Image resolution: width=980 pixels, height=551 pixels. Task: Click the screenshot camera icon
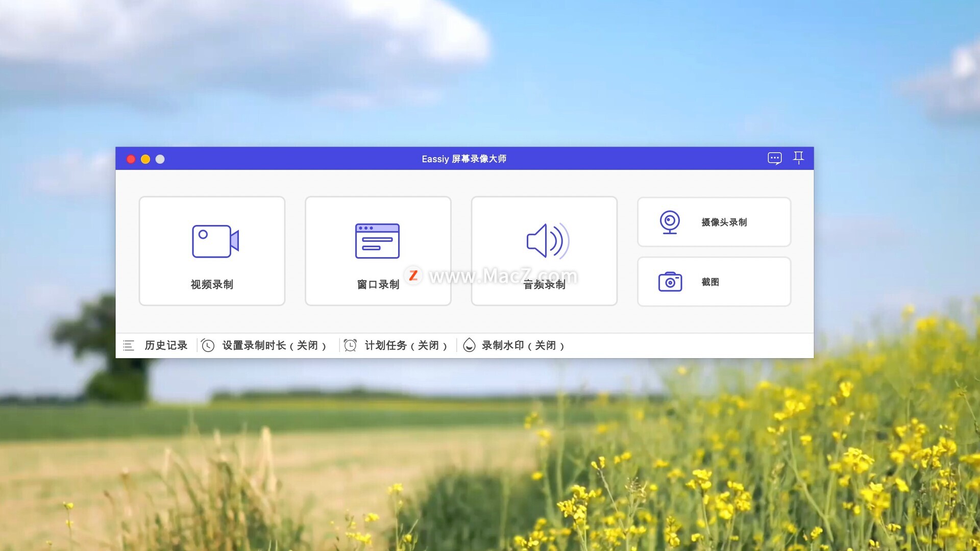pos(670,282)
